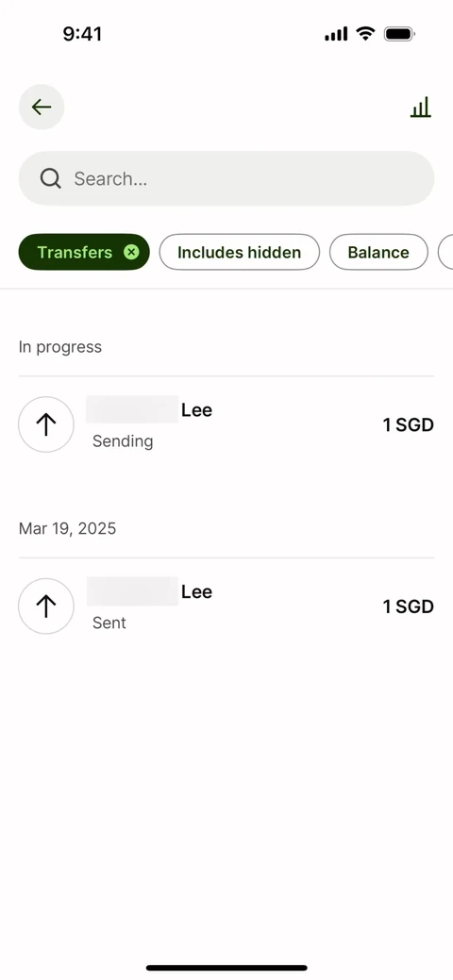Remove the Transfers filter via x icon
The height and width of the screenshot is (980, 453).
point(131,252)
